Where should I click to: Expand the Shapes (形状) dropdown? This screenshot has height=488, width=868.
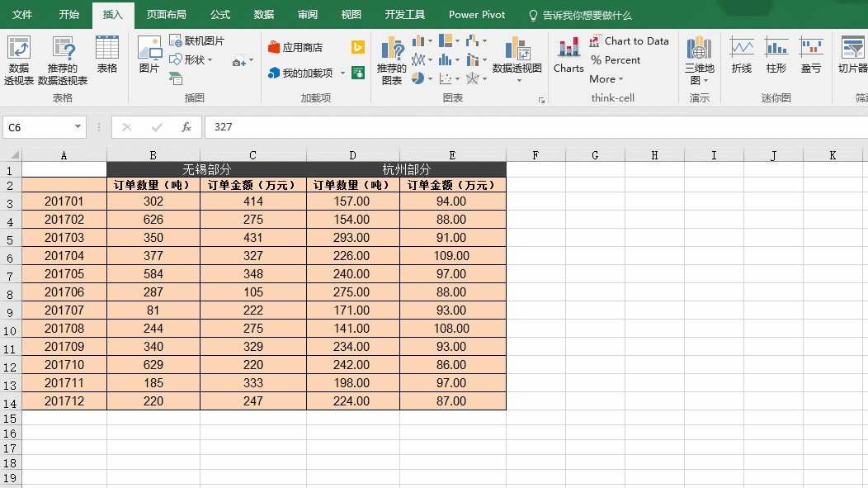tap(210, 59)
